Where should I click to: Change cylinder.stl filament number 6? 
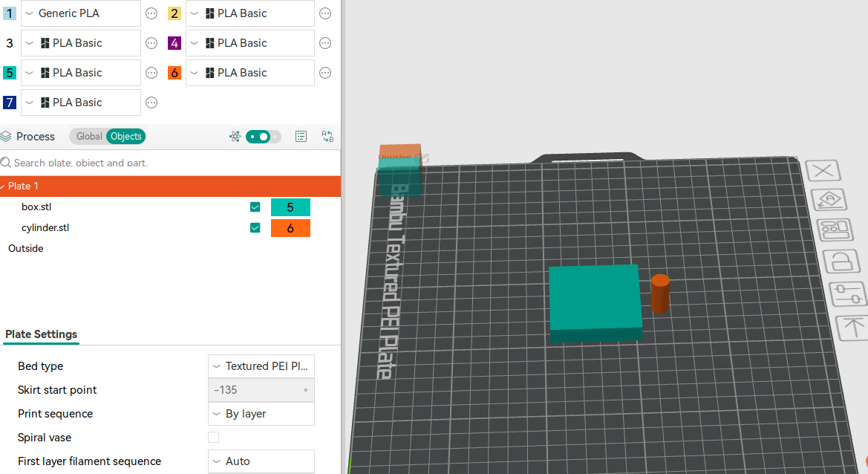click(290, 228)
